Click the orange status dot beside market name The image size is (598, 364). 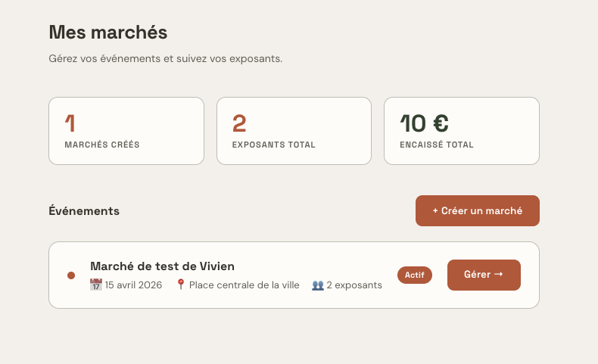pos(71,275)
